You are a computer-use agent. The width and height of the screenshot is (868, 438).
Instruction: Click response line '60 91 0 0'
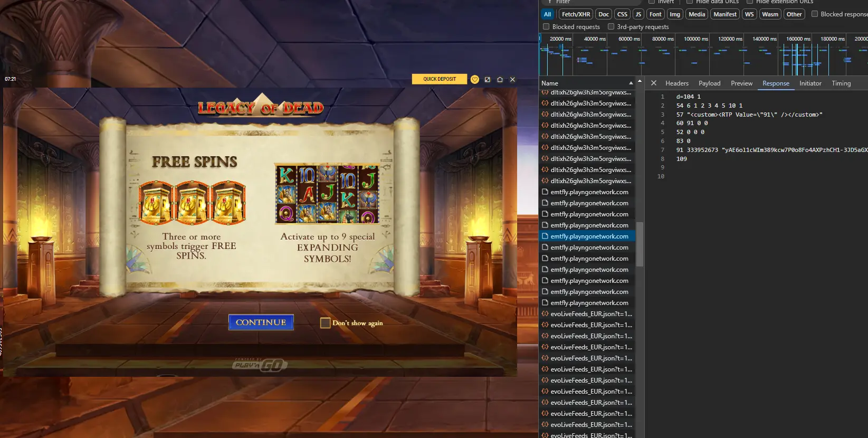692,123
